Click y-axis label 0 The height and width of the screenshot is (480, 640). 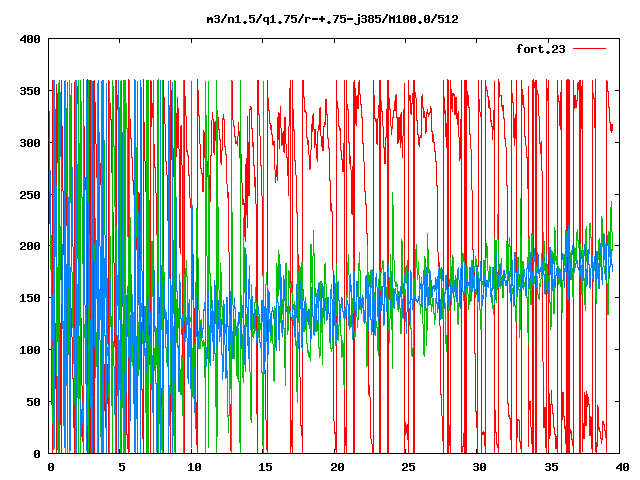(x=37, y=453)
